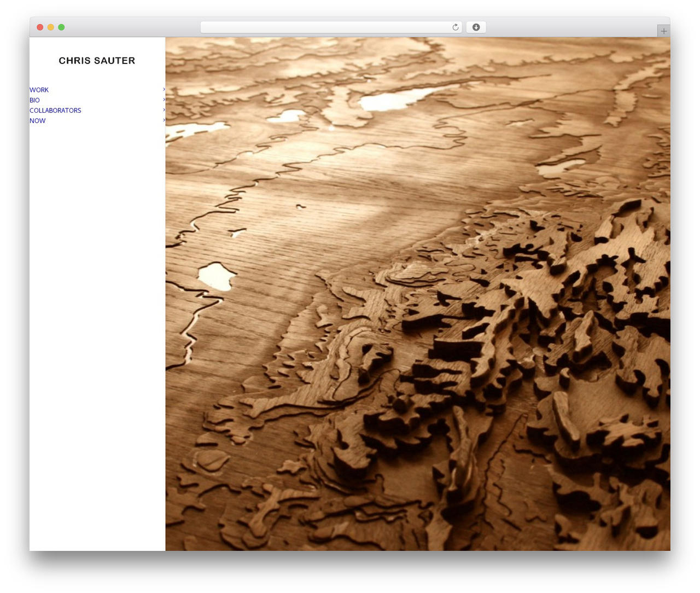Click the CHRIS SAUTER site title
The image size is (700, 593).
(x=97, y=61)
